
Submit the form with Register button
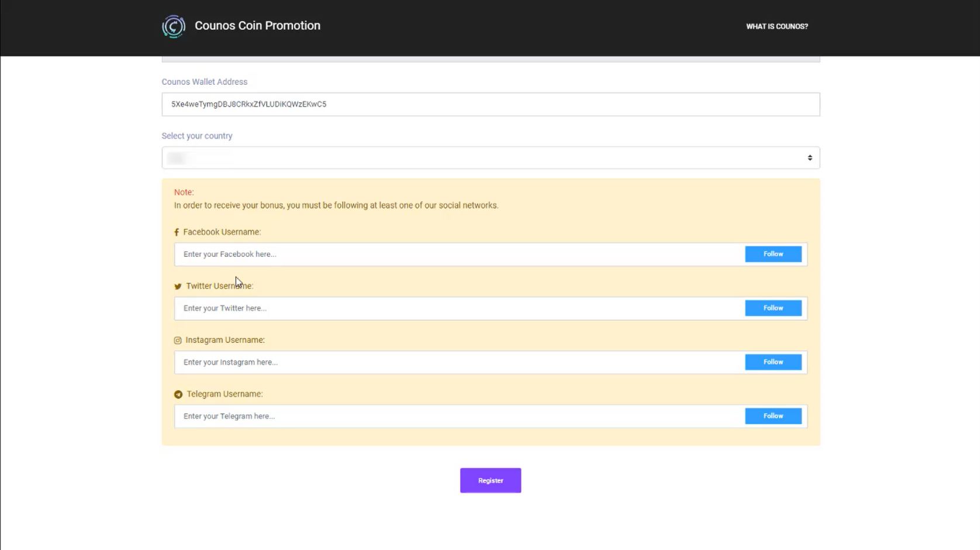[491, 480]
